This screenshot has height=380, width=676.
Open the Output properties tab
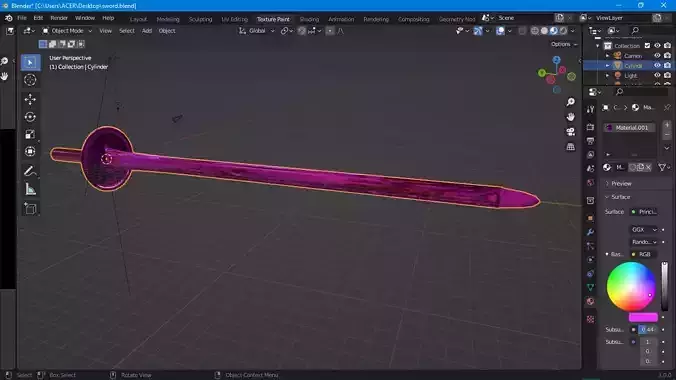[590, 141]
